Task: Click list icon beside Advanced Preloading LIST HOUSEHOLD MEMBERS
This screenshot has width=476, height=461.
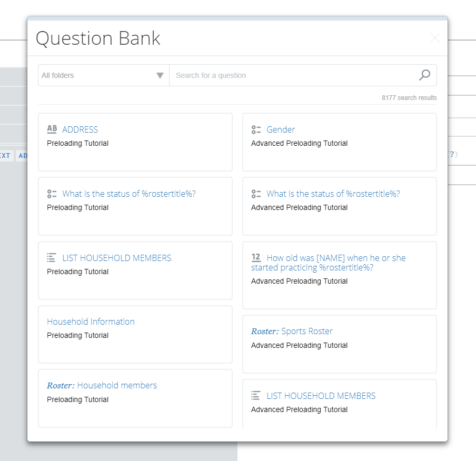Action: pos(256,396)
